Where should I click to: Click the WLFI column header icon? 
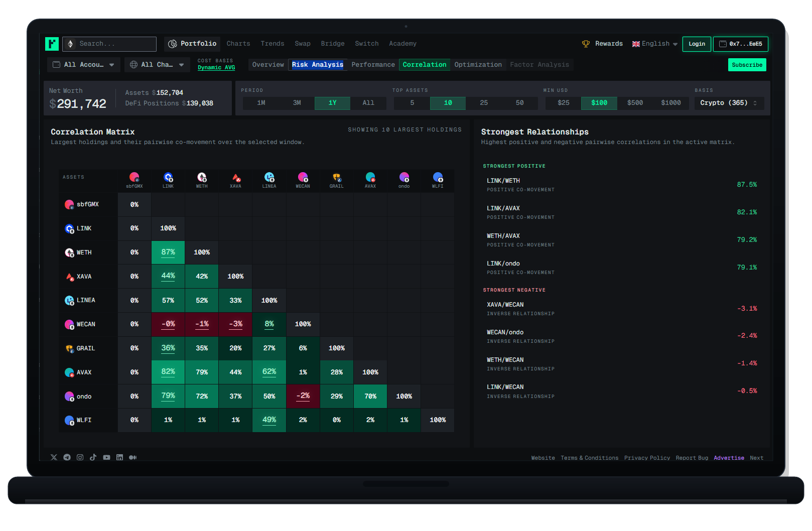click(438, 177)
